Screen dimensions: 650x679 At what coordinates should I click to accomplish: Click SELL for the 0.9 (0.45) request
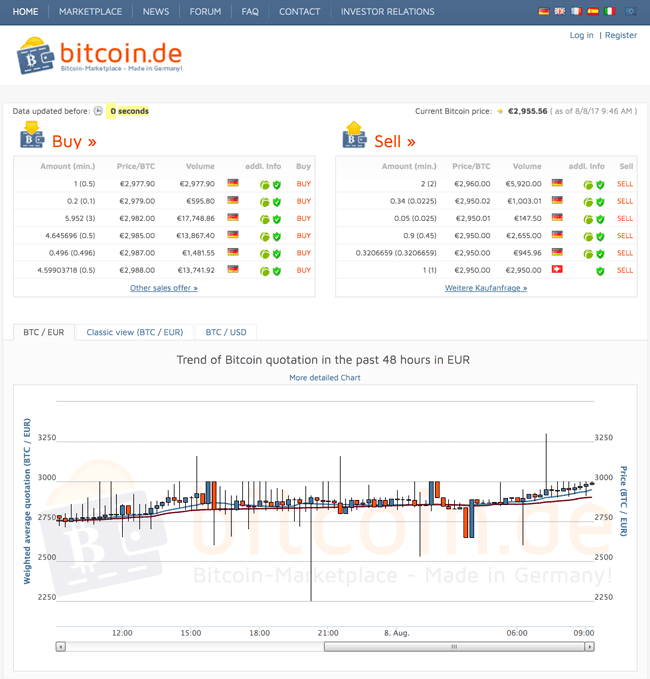tap(625, 236)
